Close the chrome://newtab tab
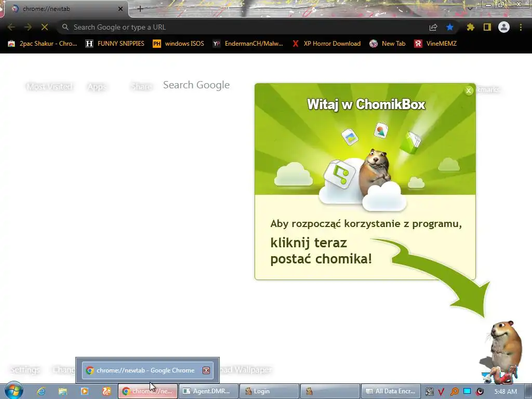 coord(121,9)
